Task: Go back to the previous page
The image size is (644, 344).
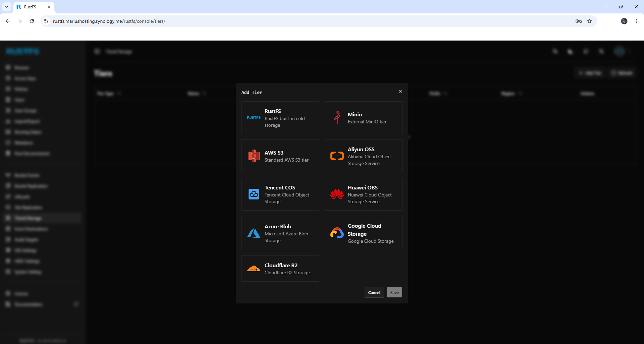Action: click(8, 21)
